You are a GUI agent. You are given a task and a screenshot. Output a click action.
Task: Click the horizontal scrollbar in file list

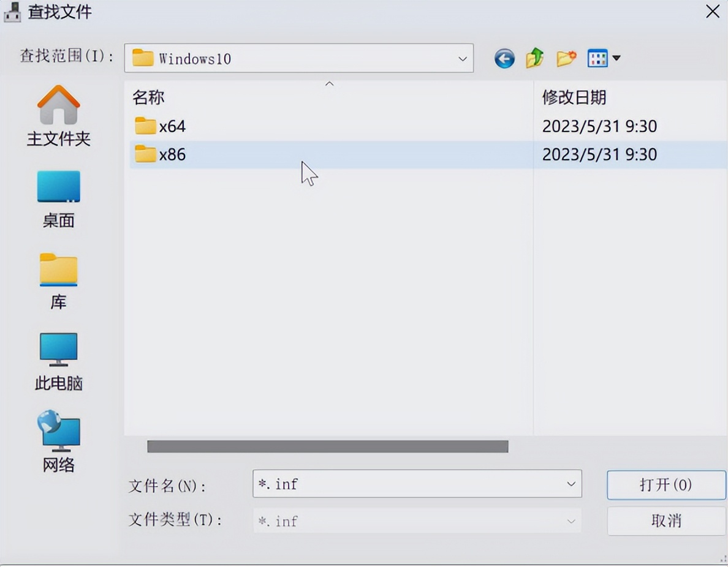point(328,446)
